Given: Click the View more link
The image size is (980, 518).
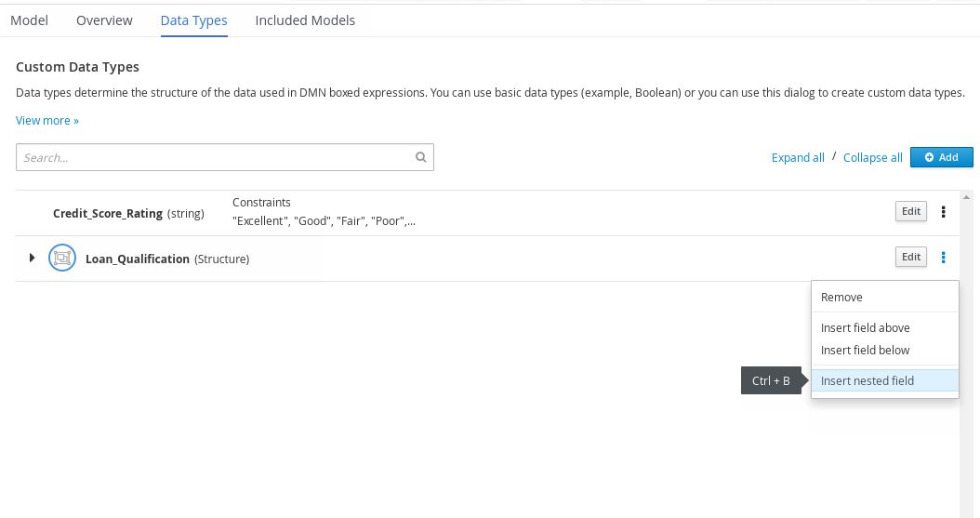Looking at the screenshot, I should tap(47, 121).
